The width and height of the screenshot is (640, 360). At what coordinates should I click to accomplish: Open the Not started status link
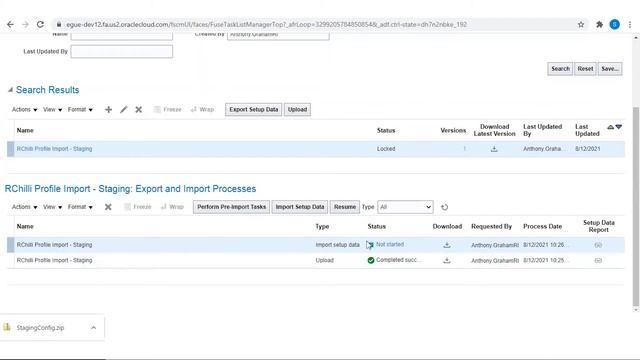390,244
